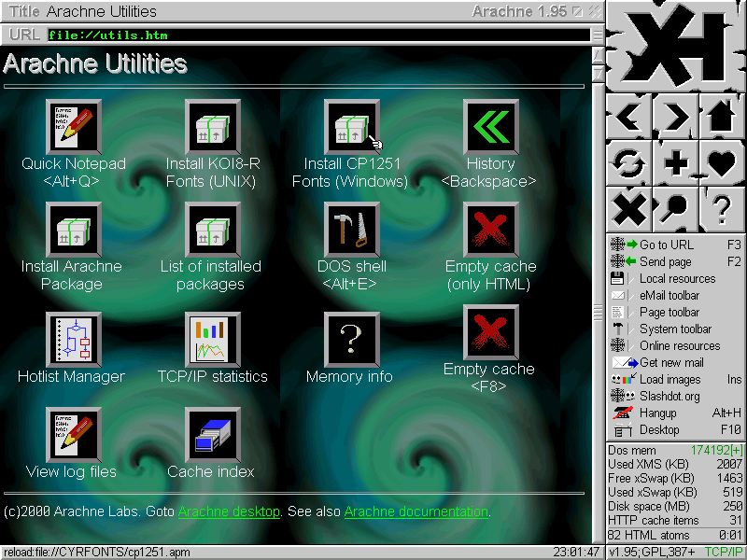Screen dimensions: 747x560
Task: Click the Memory info question mark icon
Action: click(x=352, y=340)
